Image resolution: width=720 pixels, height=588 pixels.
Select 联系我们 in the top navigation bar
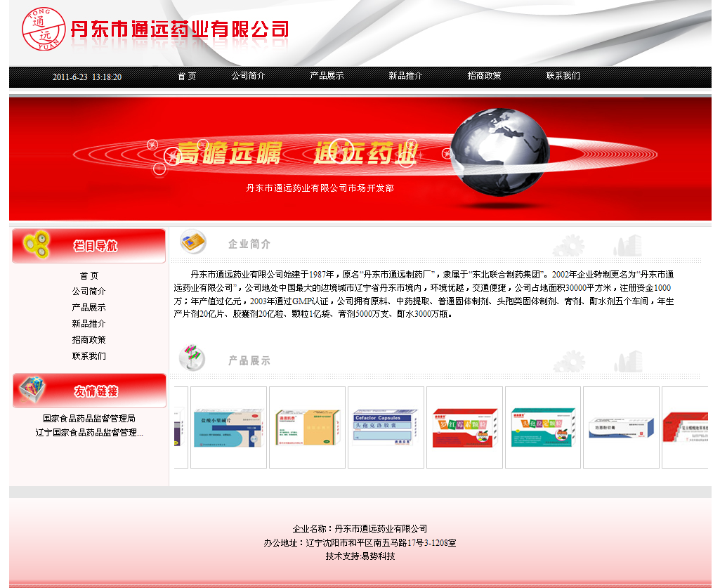pyautogui.click(x=563, y=76)
